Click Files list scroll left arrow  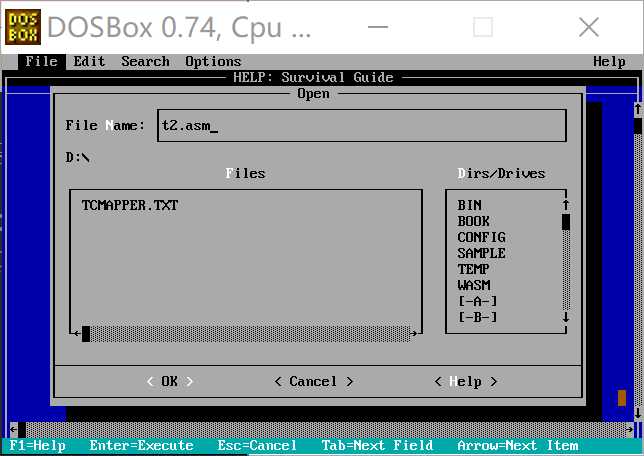[x=77, y=334]
